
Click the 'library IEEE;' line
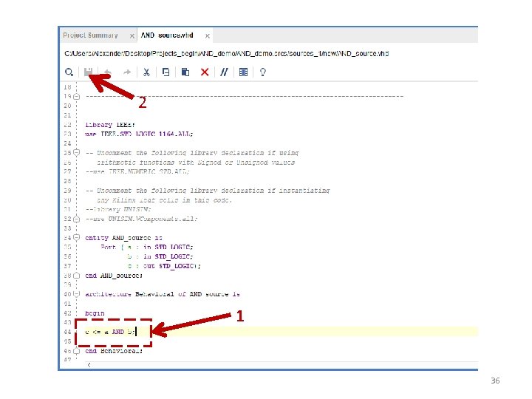pos(110,125)
